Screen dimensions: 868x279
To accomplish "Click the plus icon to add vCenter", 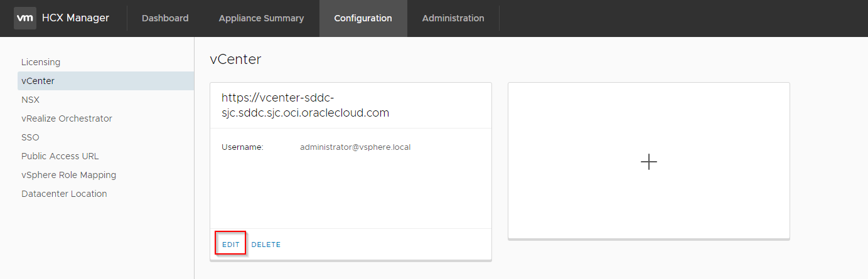I will (x=648, y=162).
